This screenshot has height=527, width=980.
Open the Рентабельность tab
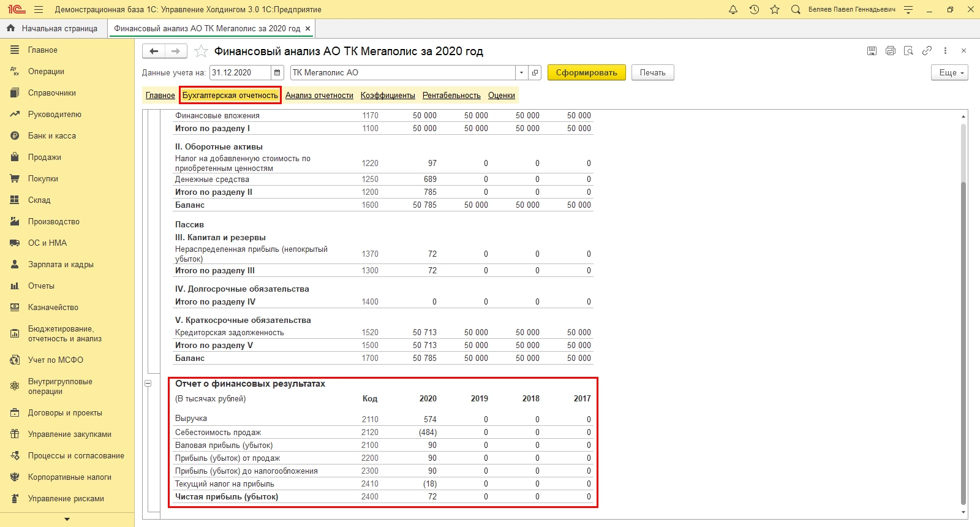click(451, 95)
